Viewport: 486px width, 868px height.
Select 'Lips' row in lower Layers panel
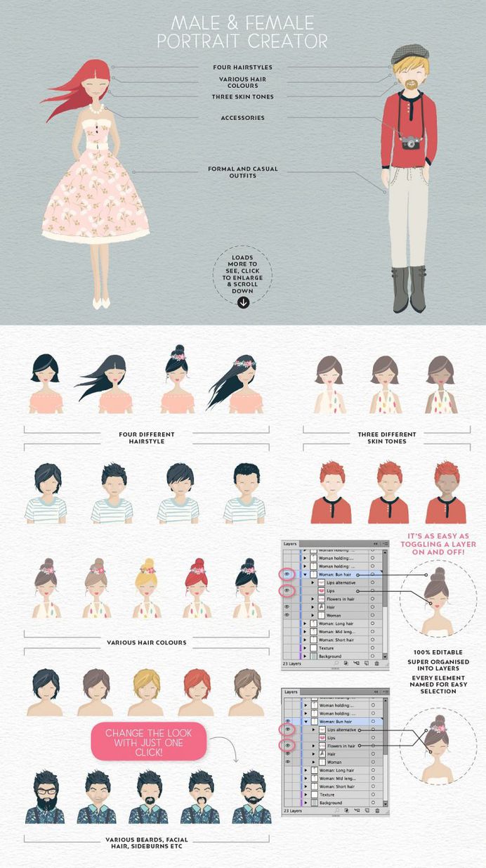(x=333, y=738)
